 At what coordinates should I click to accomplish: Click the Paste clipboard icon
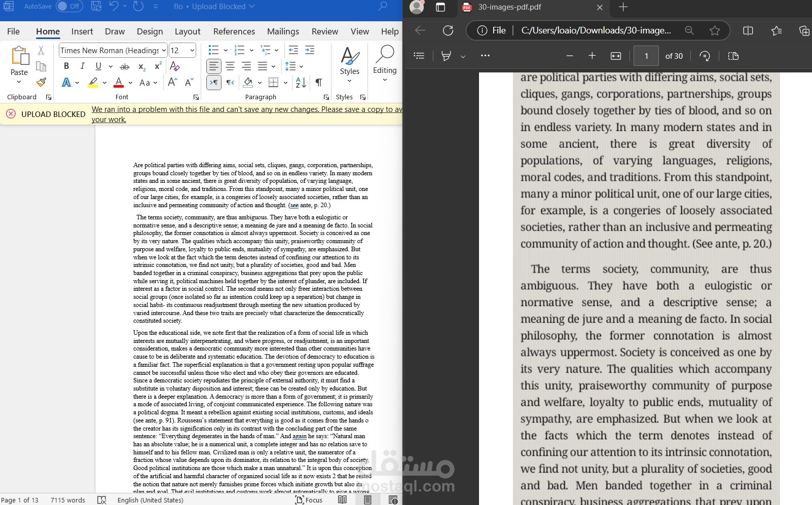[19, 56]
